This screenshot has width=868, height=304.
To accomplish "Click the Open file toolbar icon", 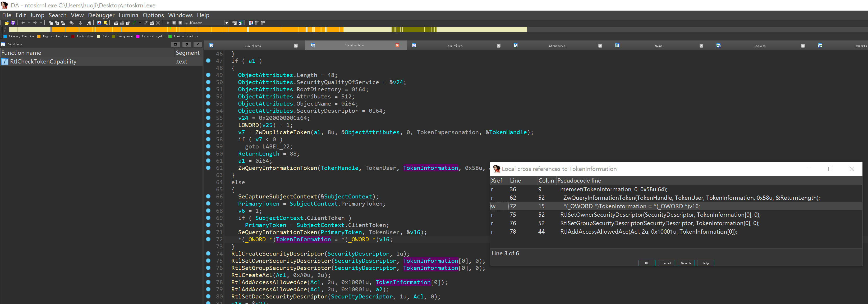I will [6, 23].
